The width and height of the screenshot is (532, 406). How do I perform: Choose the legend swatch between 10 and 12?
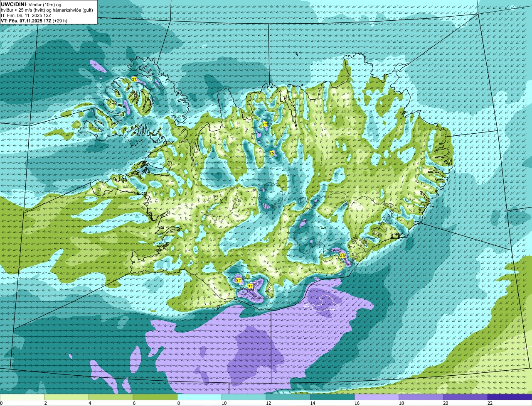point(244,397)
